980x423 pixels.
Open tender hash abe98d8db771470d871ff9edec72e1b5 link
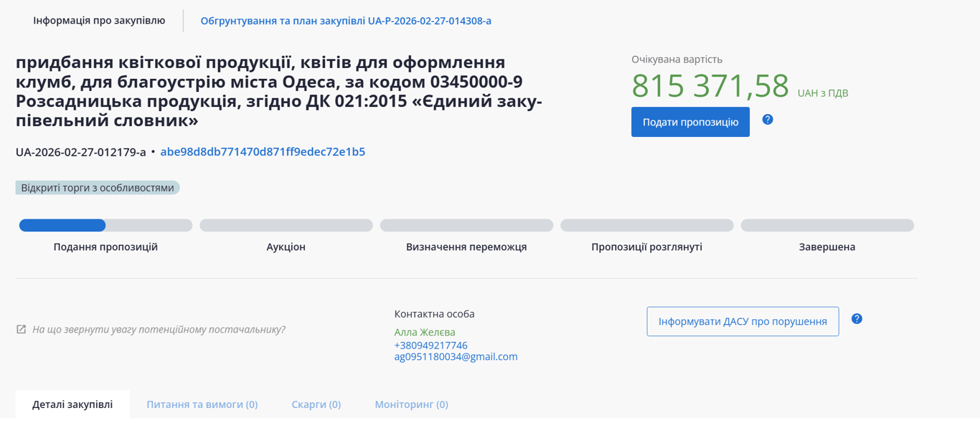coord(263,152)
